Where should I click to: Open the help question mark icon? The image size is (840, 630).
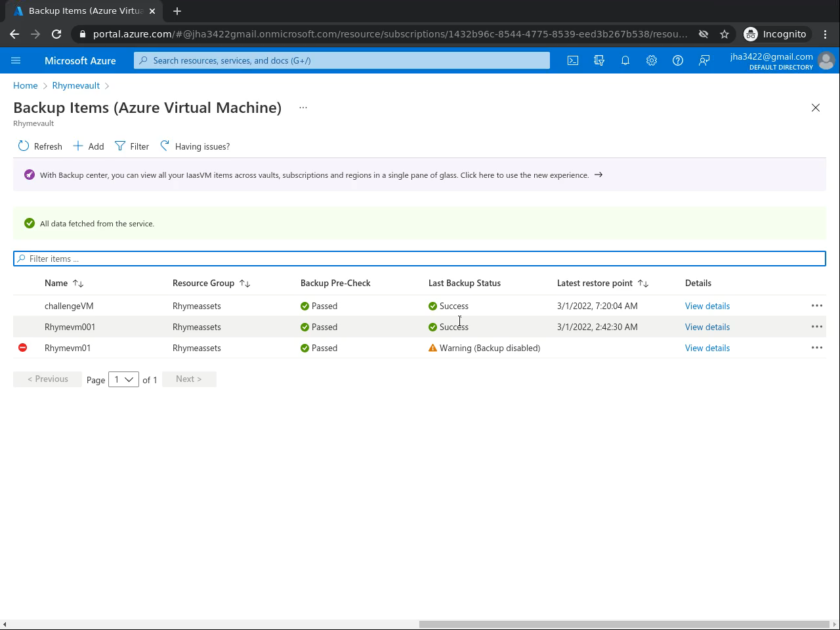click(678, 60)
